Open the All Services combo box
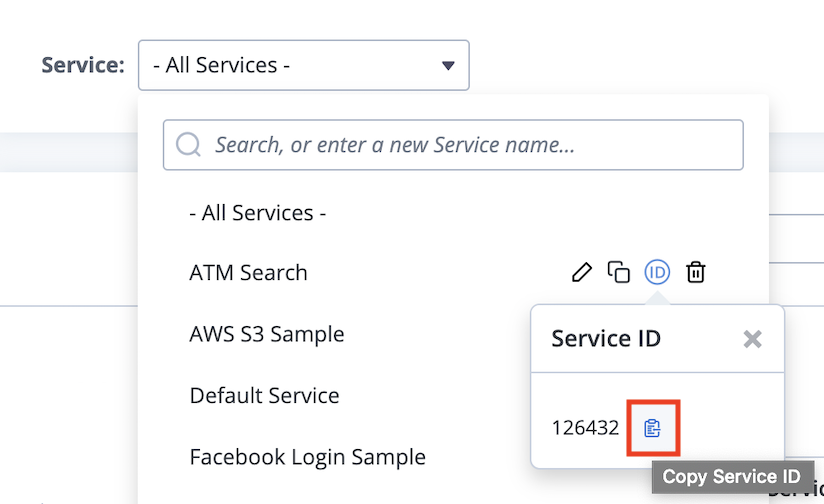 coord(304,65)
